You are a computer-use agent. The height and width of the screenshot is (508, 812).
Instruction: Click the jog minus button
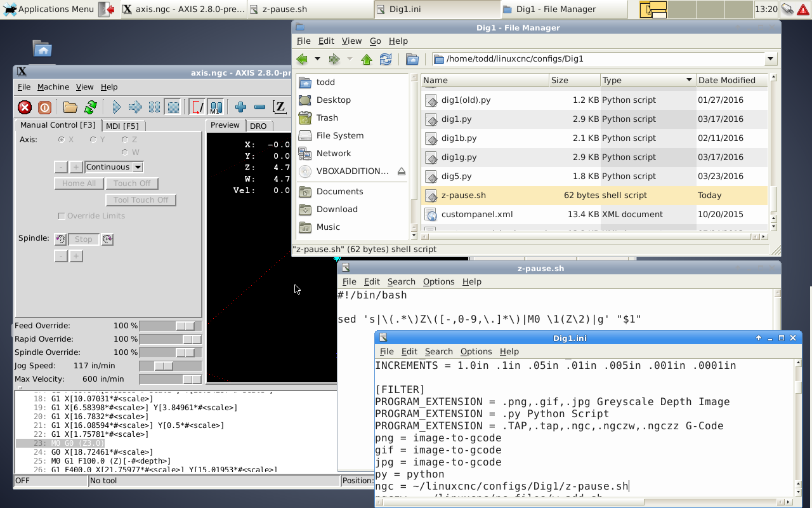click(61, 167)
